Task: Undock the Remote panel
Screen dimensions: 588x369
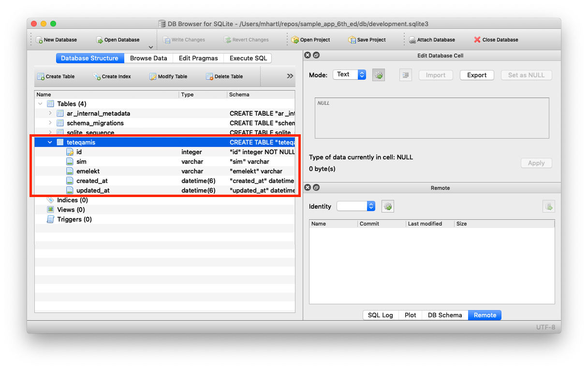Action: (x=316, y=187)
